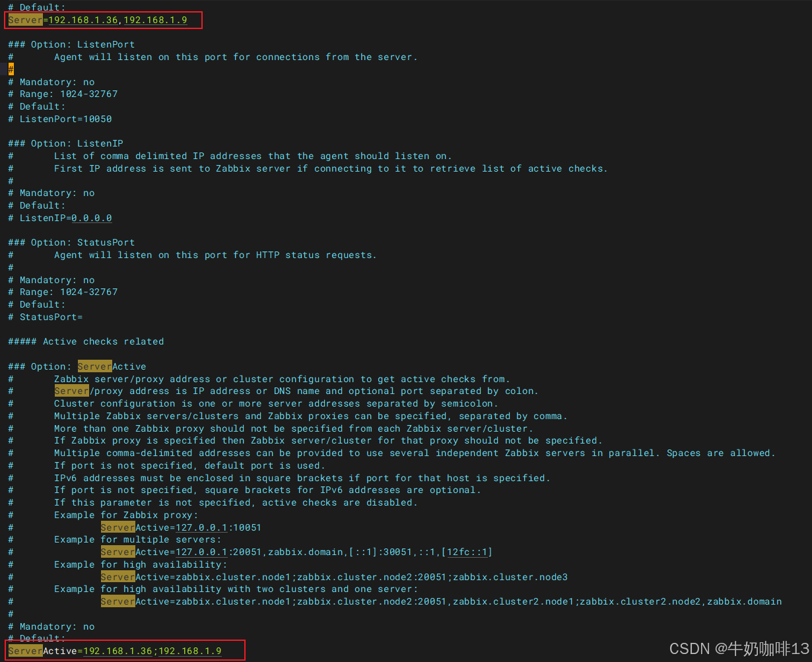812x662 pixels.
Task: Click the line 'Multiple comma-delimited addresses can be provided'
Action: [x=415, y=453]
